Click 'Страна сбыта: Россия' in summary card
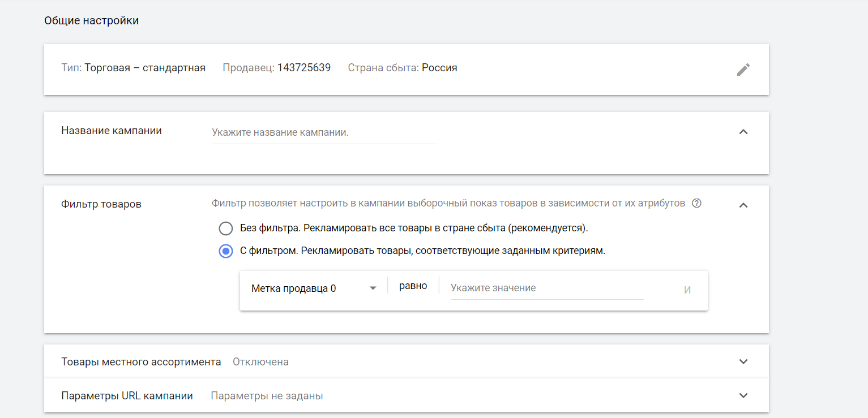Screen dimensions: 868x418 (x=402, y=68)
